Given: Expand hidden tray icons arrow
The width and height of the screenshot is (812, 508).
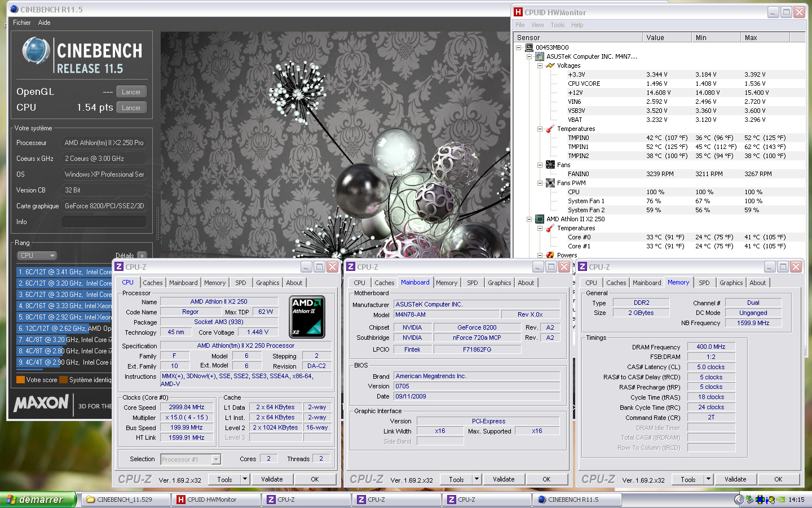Looking at the screenshot, I should pyautogui.click(x=739, y=500).
